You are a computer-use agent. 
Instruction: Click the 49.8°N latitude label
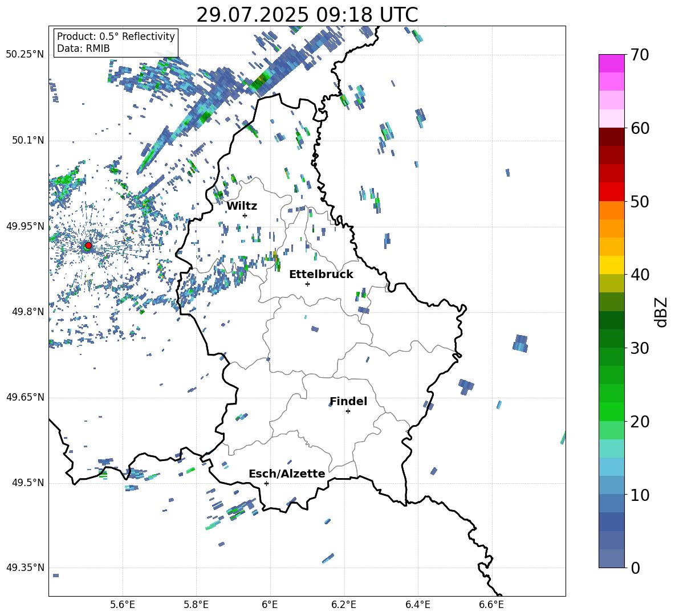point(28,312)
